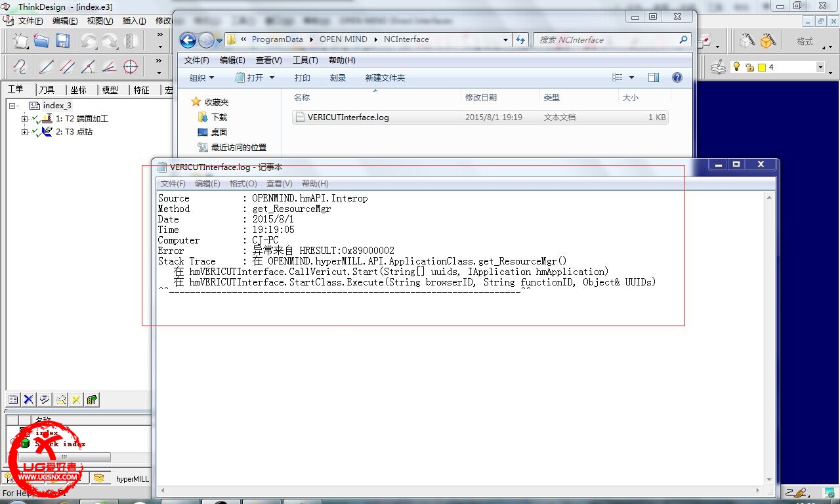The height and width of the screenshot is (504, 840).
Task: Click the Explorer preview pane icon
Action: 654,77
